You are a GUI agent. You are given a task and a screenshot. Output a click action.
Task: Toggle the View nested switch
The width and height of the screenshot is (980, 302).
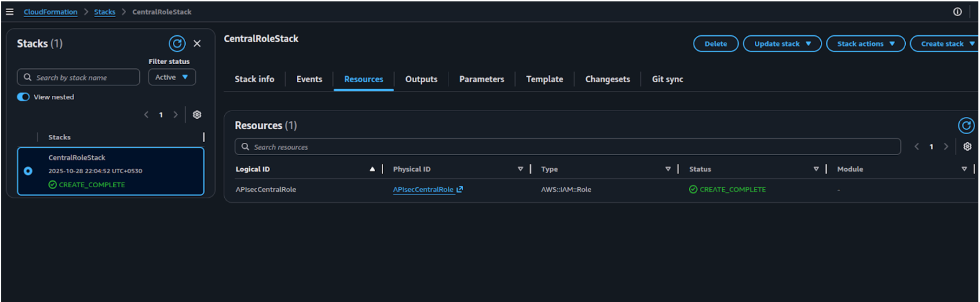point(23,97)
